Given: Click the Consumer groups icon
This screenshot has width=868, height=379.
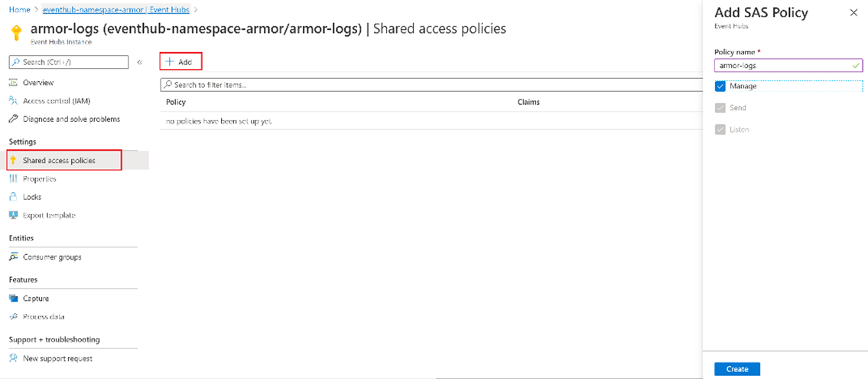Looking at the screenshot, I should click(13, 256).
